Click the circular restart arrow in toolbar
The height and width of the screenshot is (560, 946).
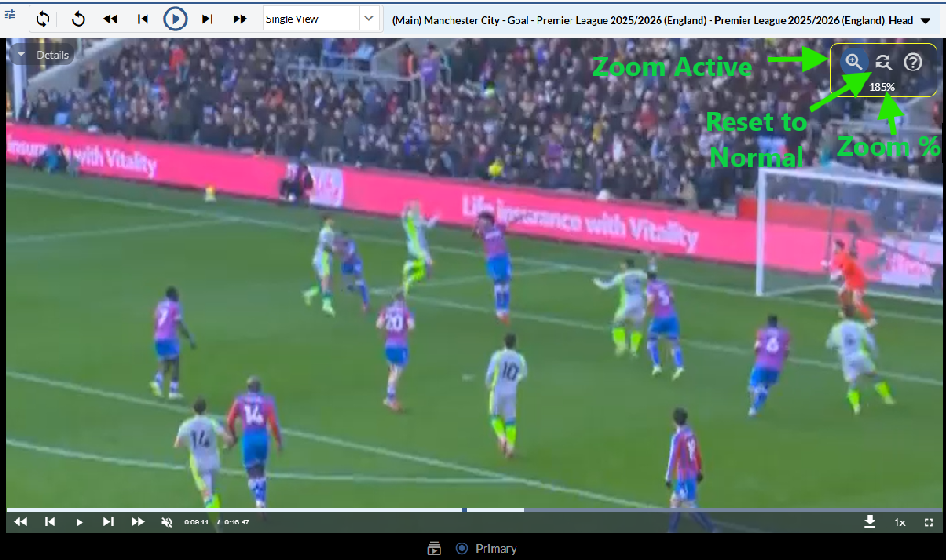click(79, 18)
